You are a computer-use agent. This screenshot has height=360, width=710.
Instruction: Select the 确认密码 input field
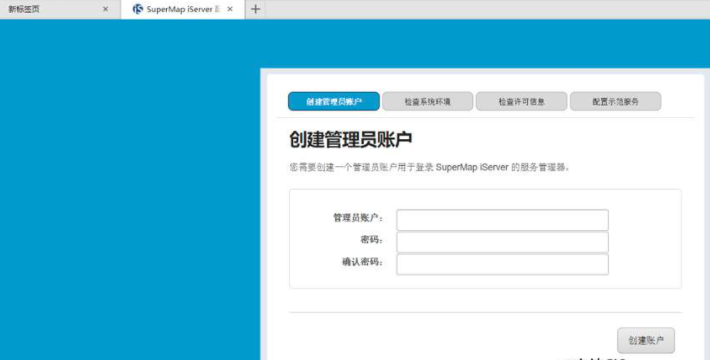502,264
